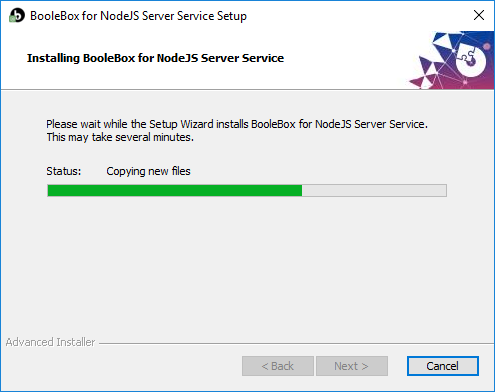Click the greyed-out Next button
This screenshot has width=495, height=392.
coord(352,366)
